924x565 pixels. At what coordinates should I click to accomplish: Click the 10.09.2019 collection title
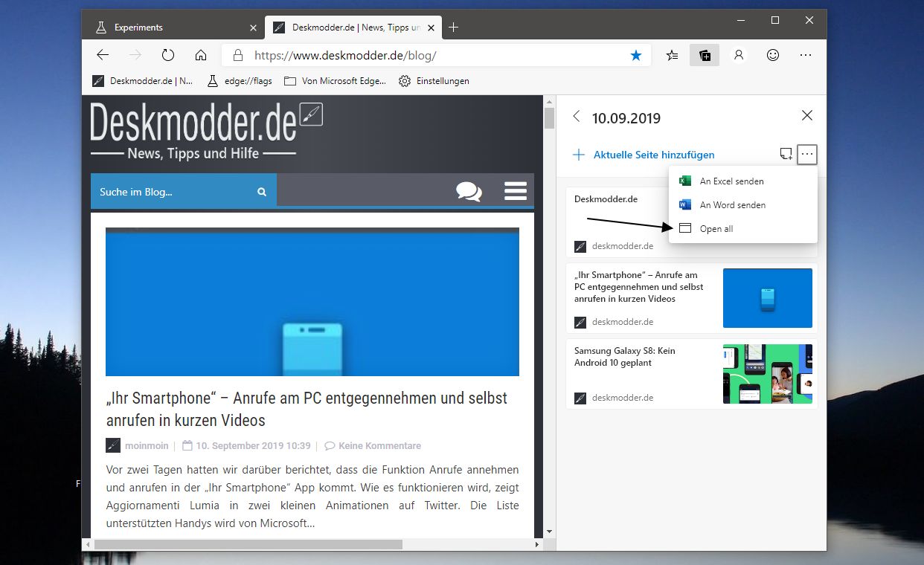(626, 117)
